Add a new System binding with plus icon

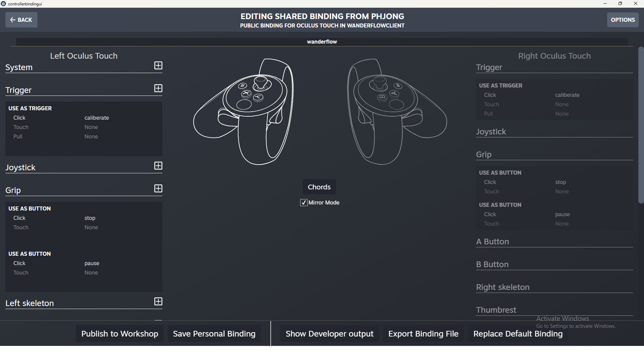pyautogui.click(x=158, y=66)
